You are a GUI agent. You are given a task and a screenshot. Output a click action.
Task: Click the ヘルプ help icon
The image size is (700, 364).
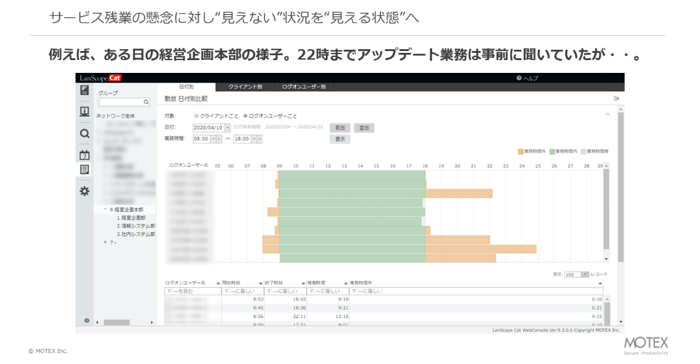519,78
